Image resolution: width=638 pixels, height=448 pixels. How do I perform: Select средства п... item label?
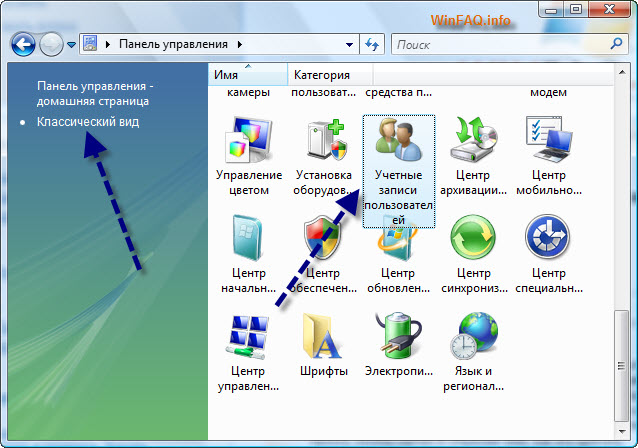coord(398,92)
